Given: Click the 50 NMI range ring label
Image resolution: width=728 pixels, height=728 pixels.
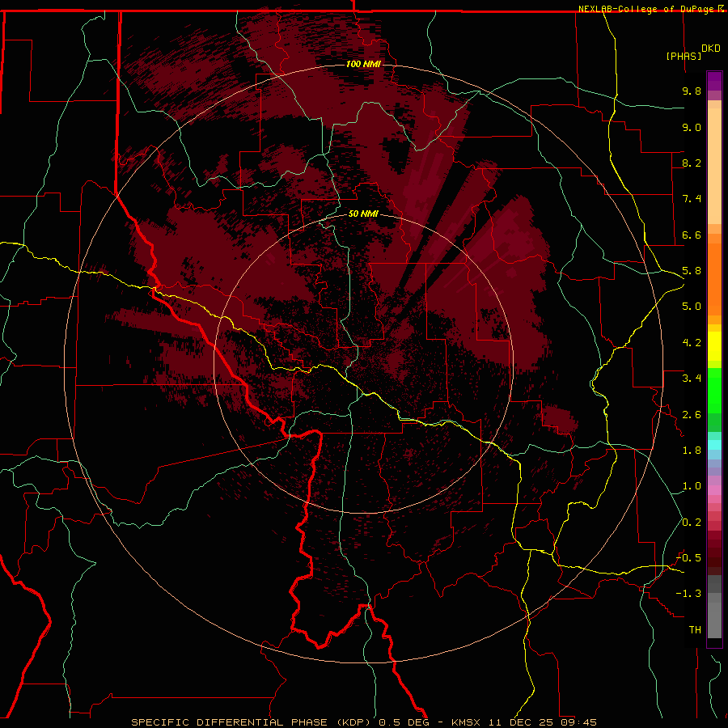Looking at the screenshot, I should 363,214.
